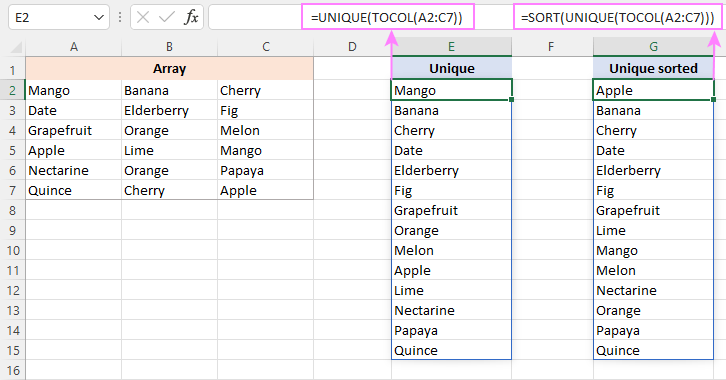Click Orange in the Unique column

[x=451, y=230]
